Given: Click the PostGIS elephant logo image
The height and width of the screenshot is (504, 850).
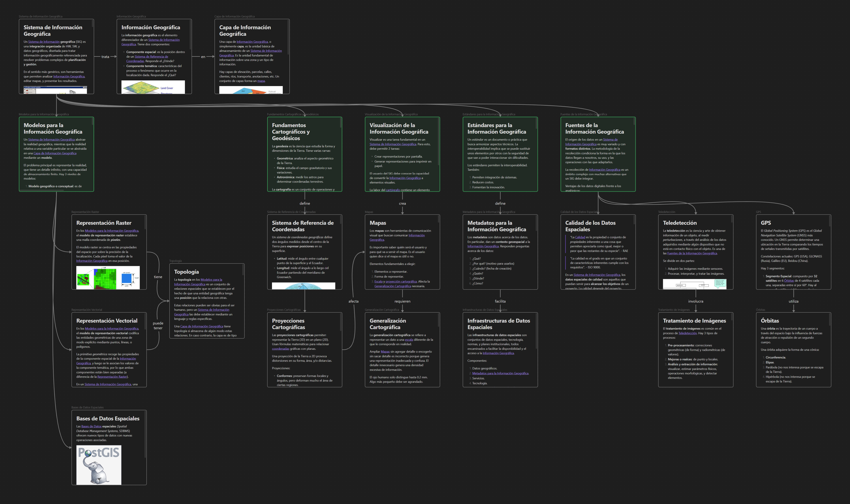Looking at the screenshot, I should pyautogui.click(x=99, y=465).
